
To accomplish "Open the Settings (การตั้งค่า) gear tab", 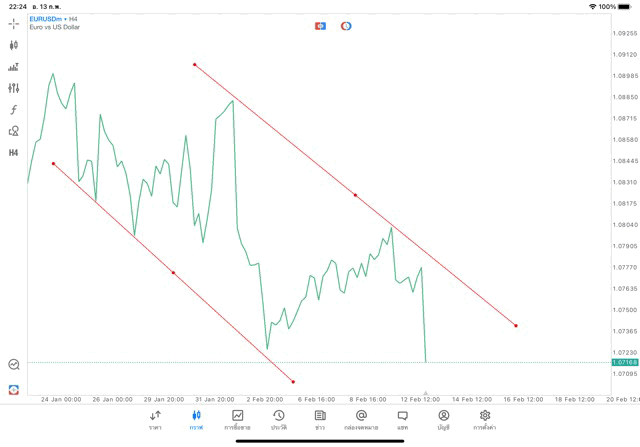I will (485, 419).
